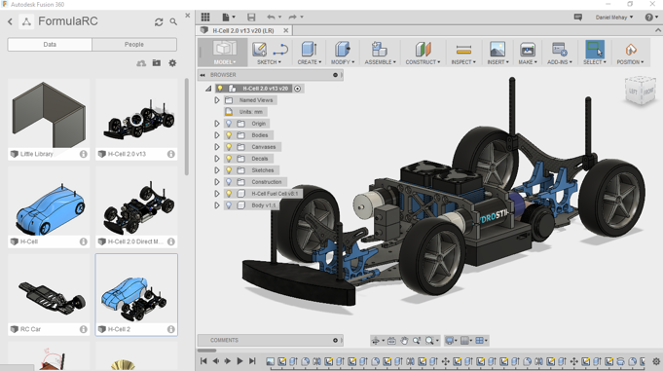Screen dimensions: 663x371
Task: Go back from the FormulaRC project
Action: pyautogui.click(x=10, y=22)
